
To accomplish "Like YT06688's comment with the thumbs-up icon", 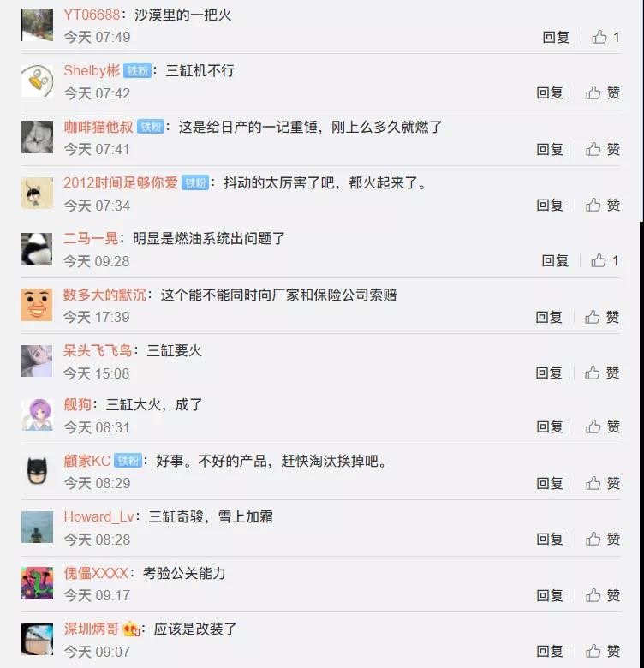I will tap(599, 37).
